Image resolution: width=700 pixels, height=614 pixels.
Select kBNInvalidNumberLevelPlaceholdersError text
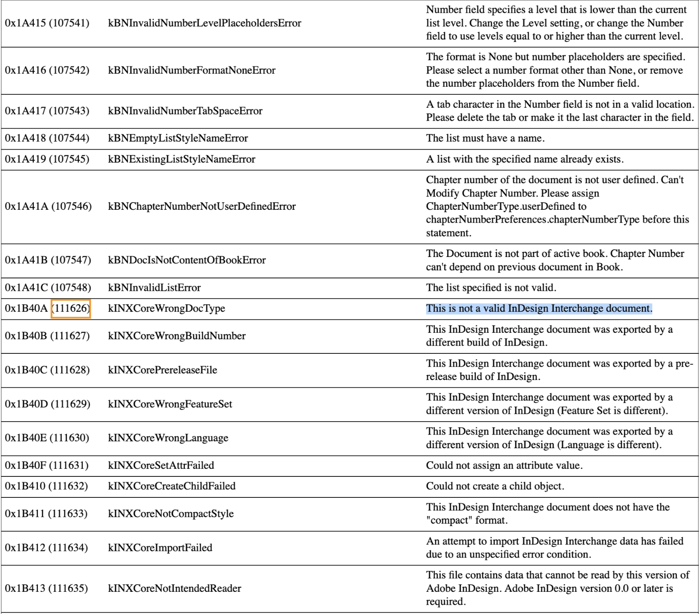tap(204, 23)
